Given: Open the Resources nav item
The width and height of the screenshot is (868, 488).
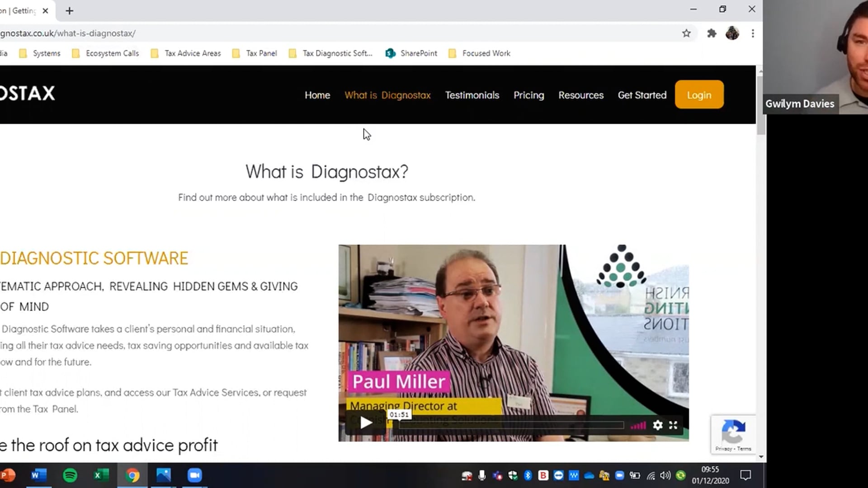Looking at the screenshot, I should click(581, 95).
